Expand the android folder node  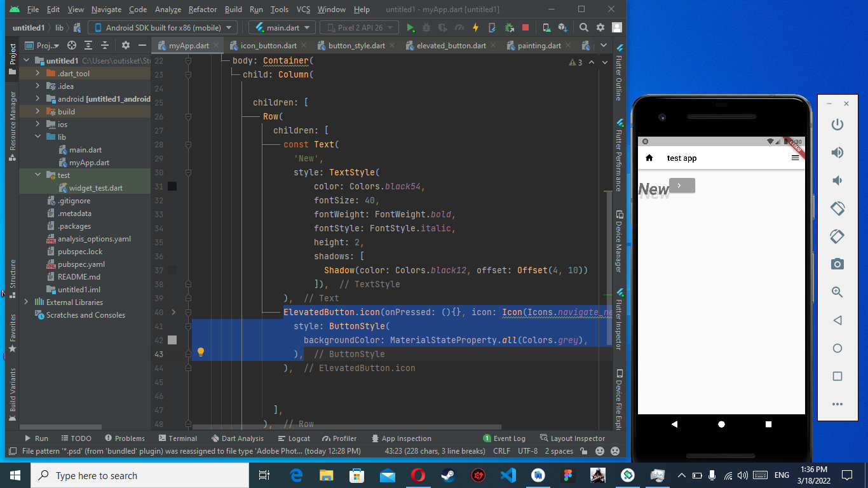pyautogui.click(x=37, y=98)
